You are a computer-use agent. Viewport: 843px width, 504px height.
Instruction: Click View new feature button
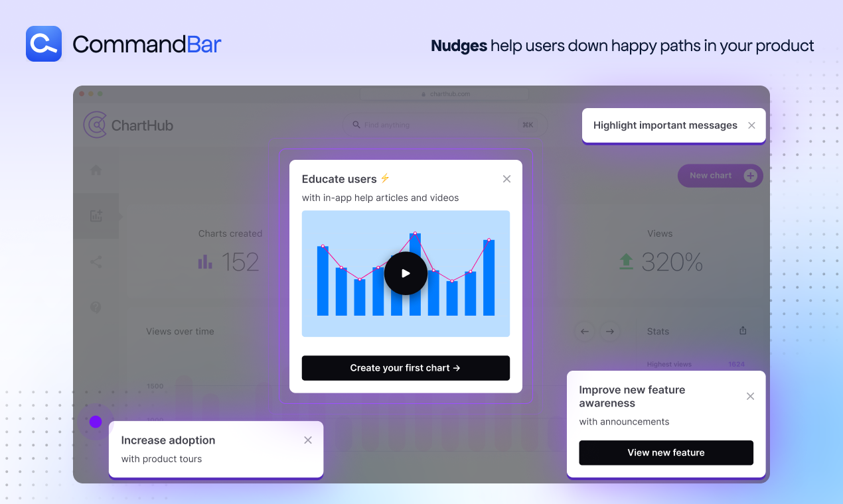[x=666, y=452]
